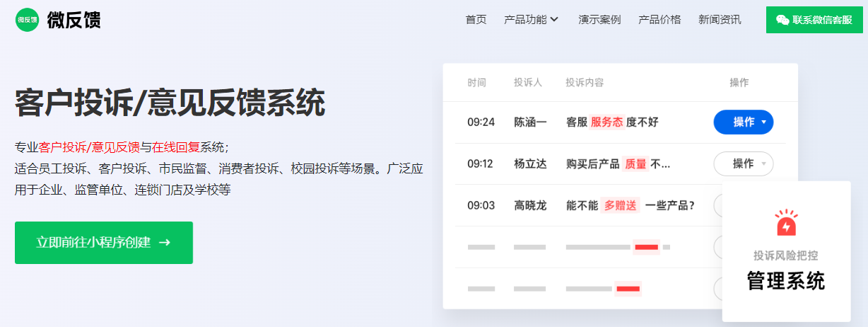This screenshot has width=868, height=327.
Task: Click the red alarm siren icon
Action: [785, 223]
